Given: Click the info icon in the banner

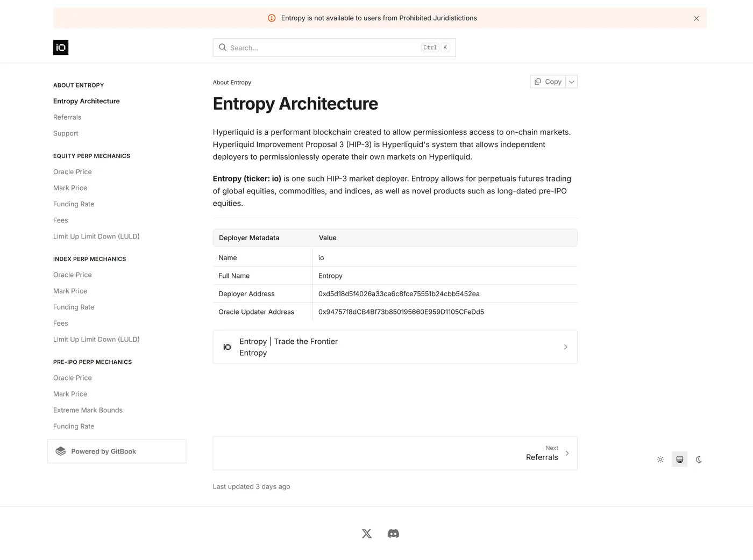Looking at the screenshot, I should (272, 18).
